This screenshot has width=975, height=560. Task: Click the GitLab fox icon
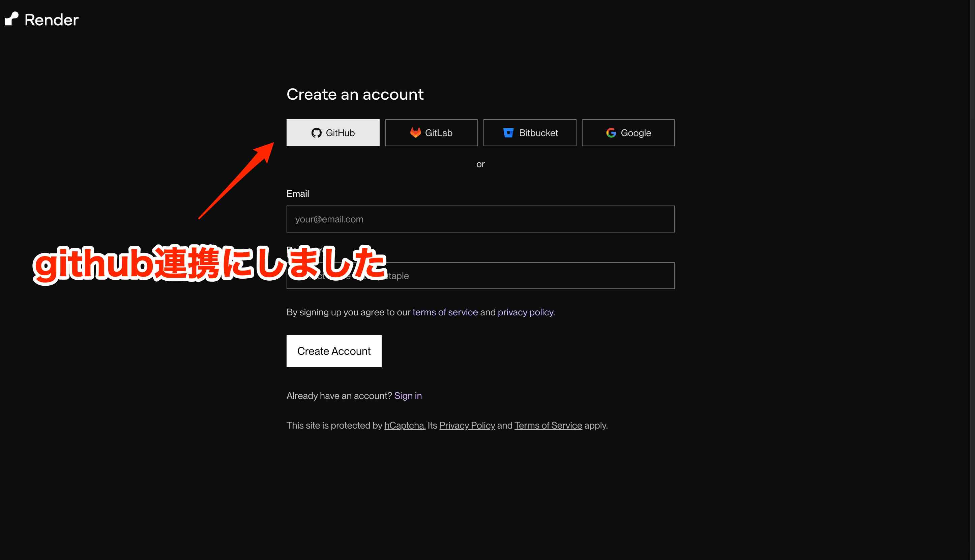[x=415, y=132]
